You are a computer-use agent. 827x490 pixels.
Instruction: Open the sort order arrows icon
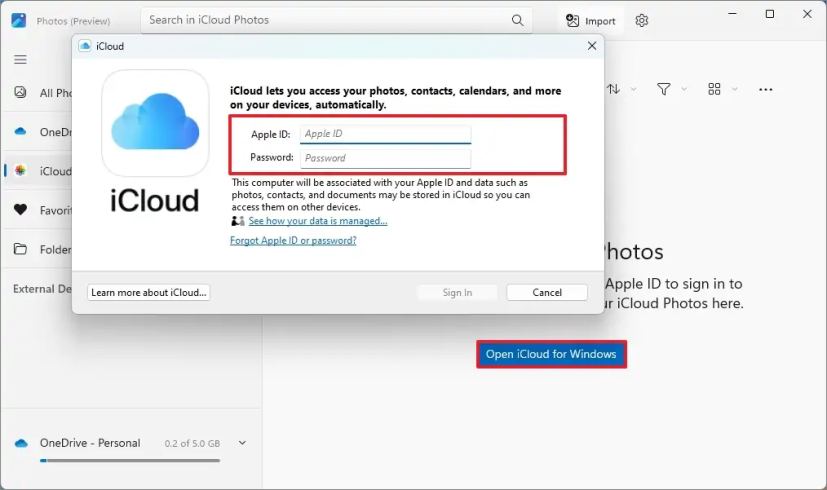pos(613,89)
